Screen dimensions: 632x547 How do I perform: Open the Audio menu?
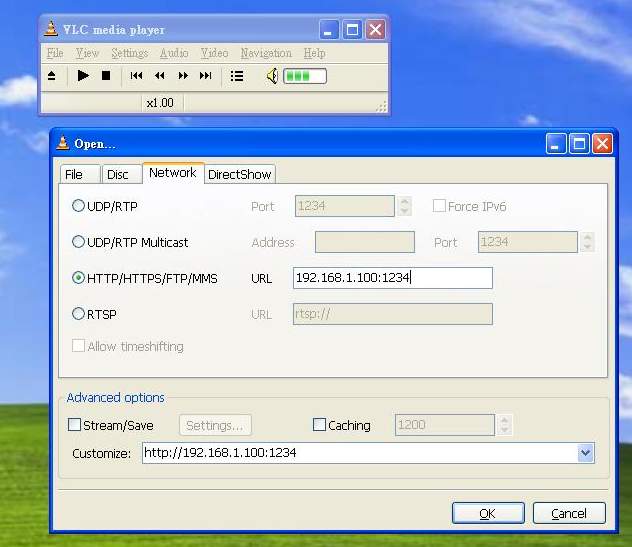(174, 53)
